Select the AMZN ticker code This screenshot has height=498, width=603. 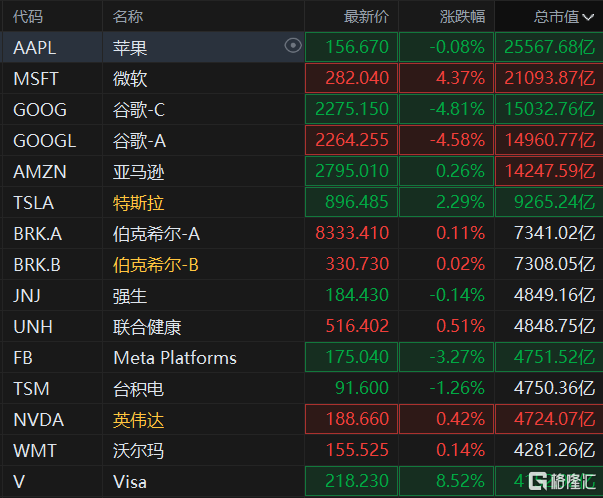pos(40,172)
